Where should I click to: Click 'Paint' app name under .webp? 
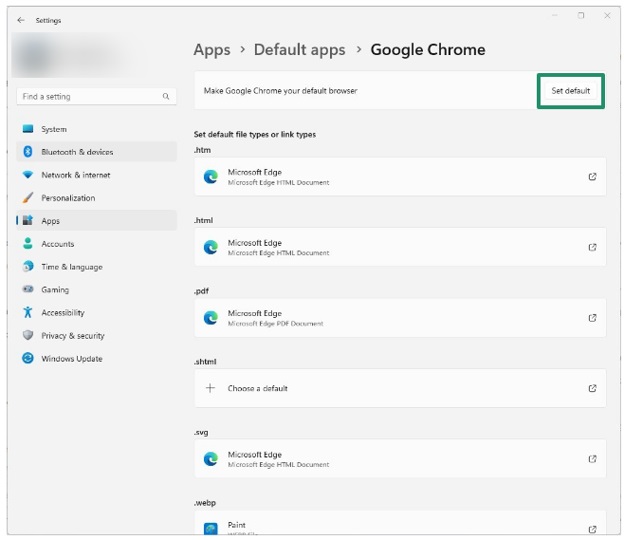tap(236, 524)
